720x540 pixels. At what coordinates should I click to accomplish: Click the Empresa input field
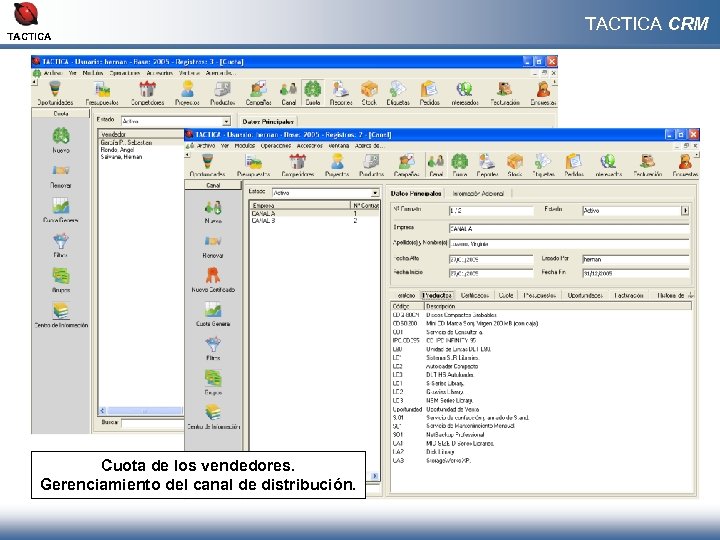(568, 229)
